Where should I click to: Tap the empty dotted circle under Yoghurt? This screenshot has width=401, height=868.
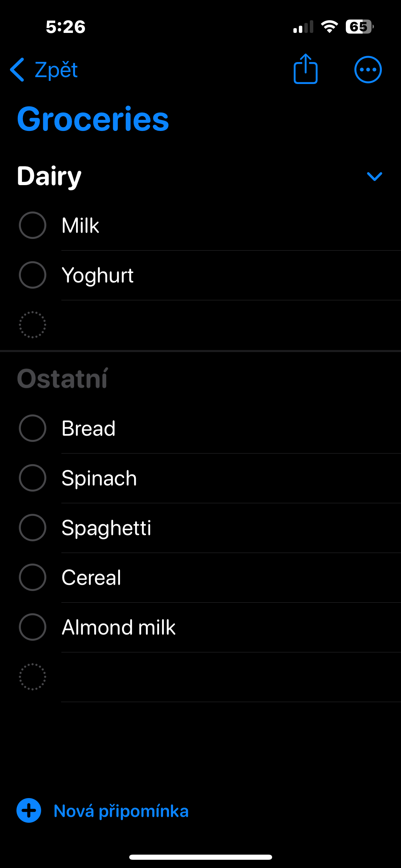click(33, 325)
